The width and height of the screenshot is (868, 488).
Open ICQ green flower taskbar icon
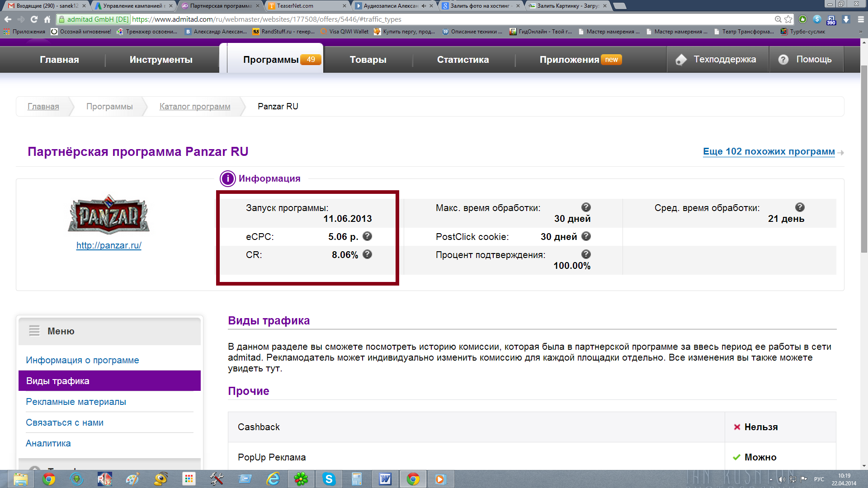301,479
